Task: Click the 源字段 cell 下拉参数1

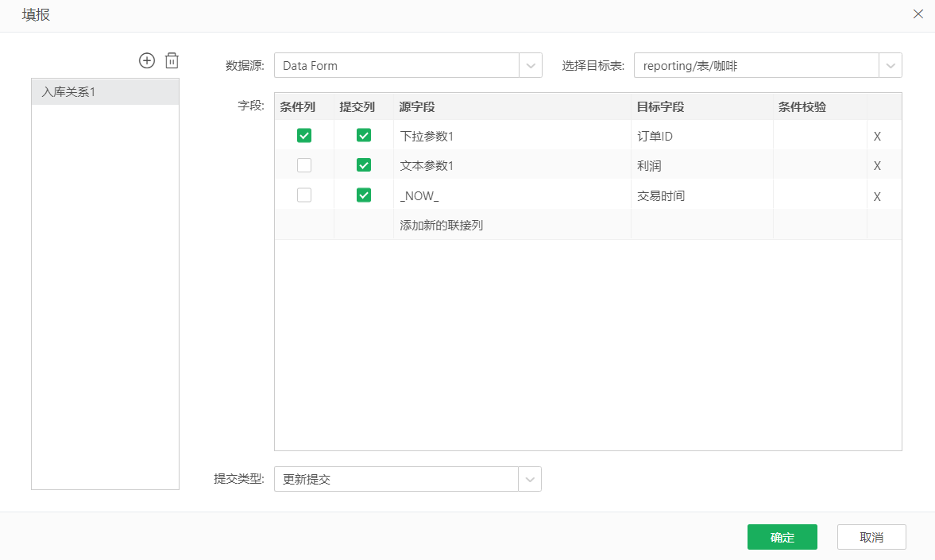Action: 427,137
